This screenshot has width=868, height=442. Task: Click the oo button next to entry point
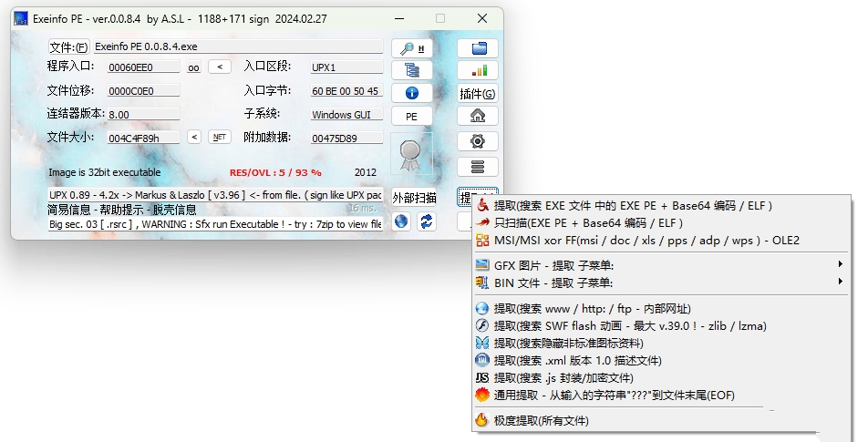coord(193,67)
